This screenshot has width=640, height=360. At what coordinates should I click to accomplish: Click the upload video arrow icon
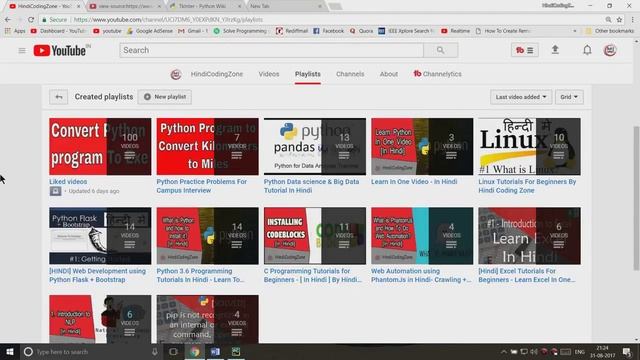(x=555, y=50)
